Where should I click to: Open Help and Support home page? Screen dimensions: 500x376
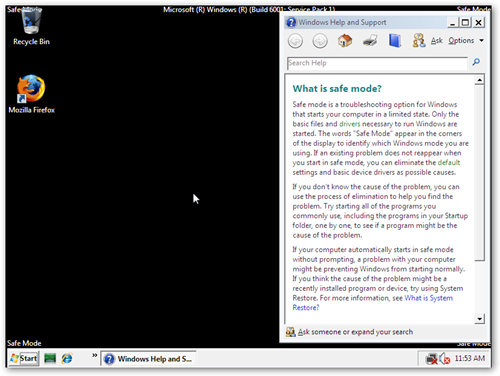click(345, 41)
